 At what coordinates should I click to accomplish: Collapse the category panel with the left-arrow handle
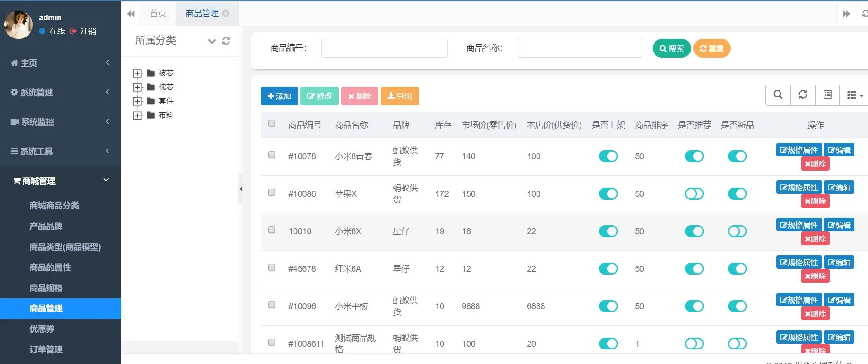coord(241,189)
